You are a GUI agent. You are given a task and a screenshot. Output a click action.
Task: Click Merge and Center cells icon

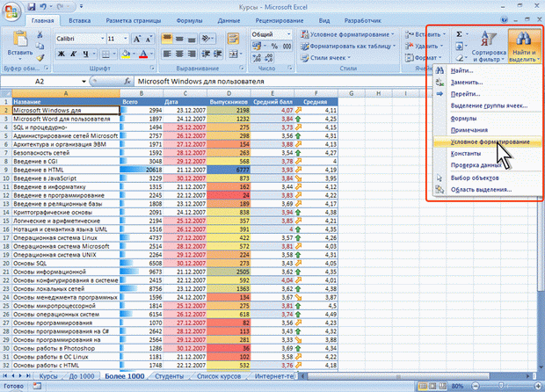(x=234, y=54)
